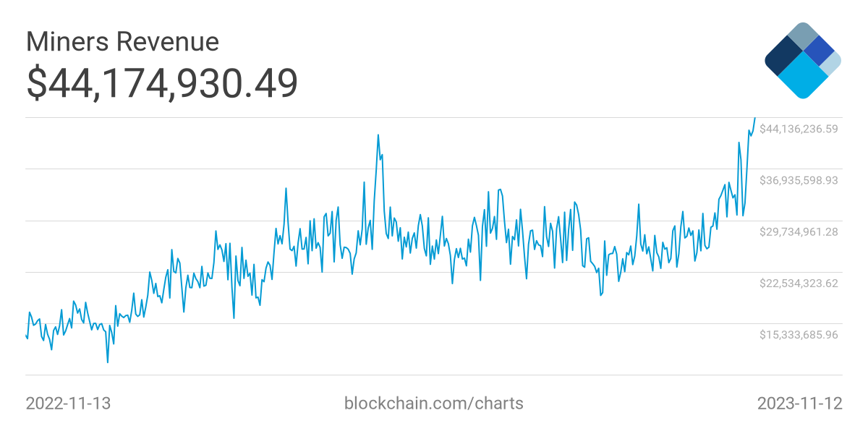Click the final rightmost point of the line

[x=755, y=118]
